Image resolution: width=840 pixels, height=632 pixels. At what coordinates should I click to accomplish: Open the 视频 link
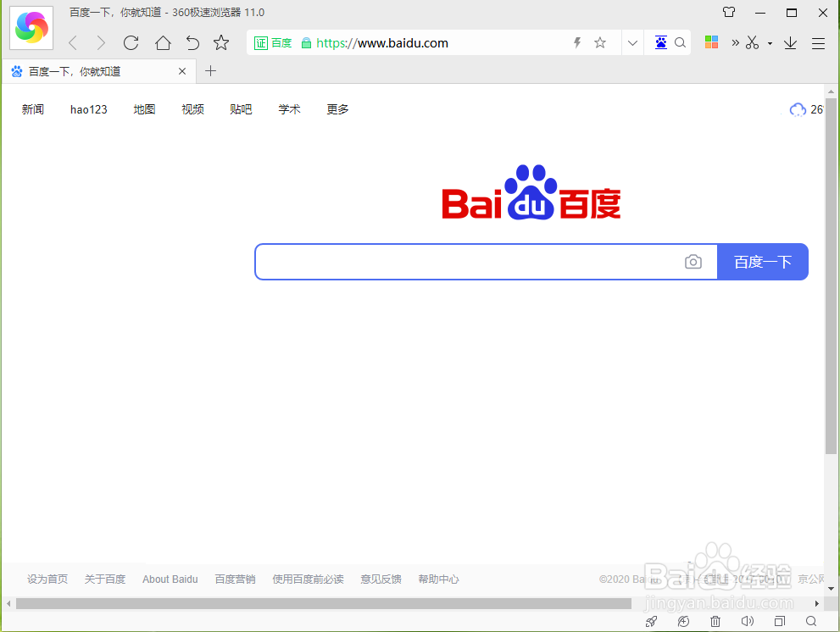193,109
